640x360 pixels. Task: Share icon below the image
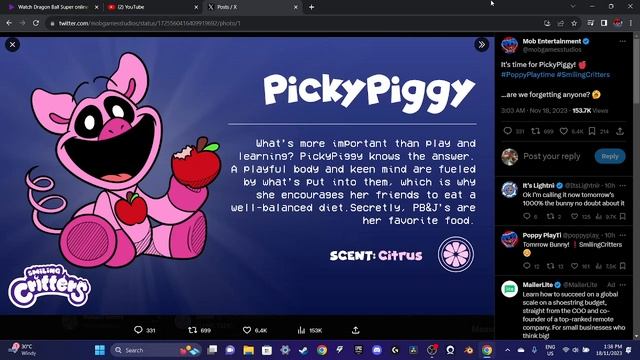pos(356,330)
